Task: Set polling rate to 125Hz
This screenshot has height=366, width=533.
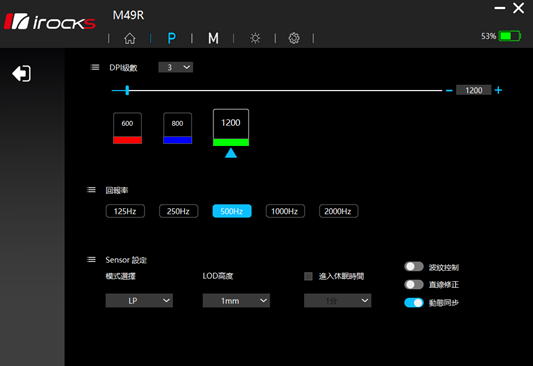Action: 125,211
